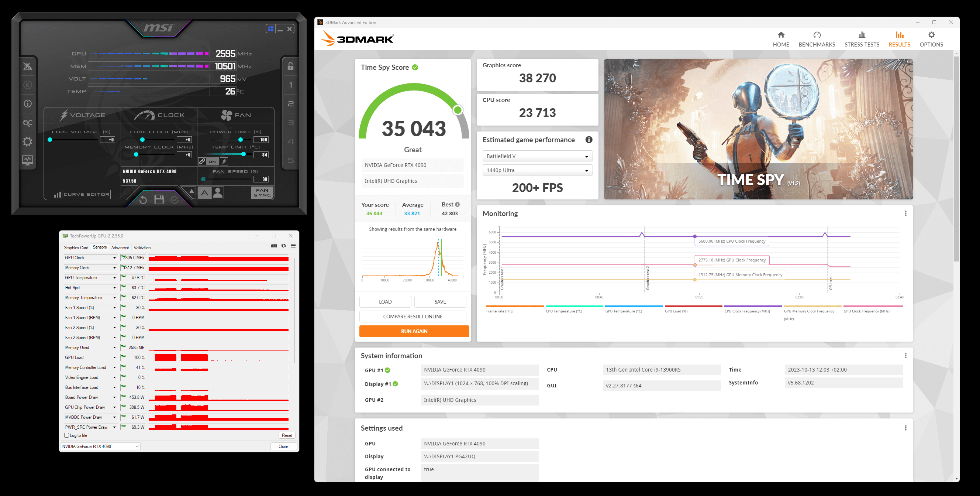Image resolution: width=980 pixels, height=496 pixels.
Task: Toggle automatic fan speed A button
Action: tap(204, 193)
